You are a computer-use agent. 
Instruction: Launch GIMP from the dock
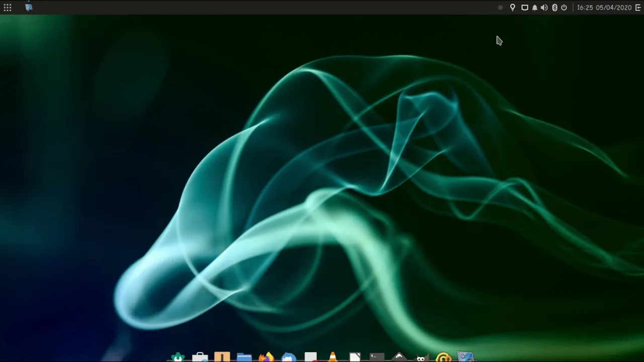point(422,357)
